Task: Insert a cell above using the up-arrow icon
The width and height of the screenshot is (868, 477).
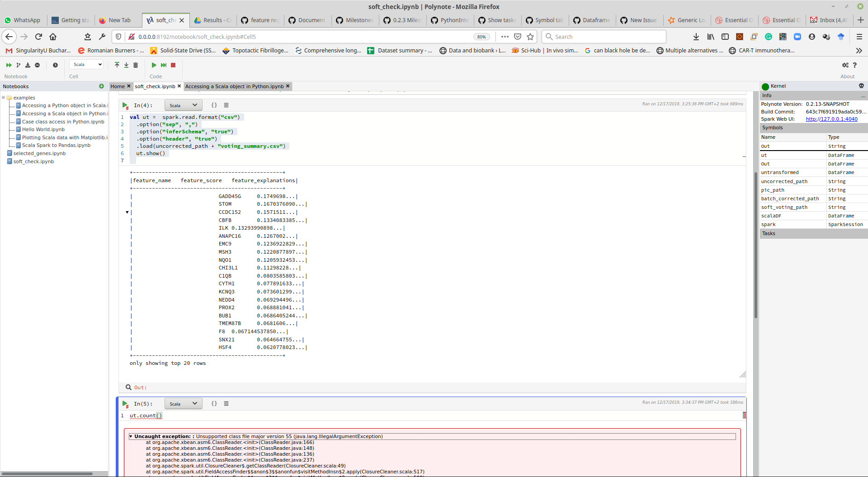Action: coord(117,65)
